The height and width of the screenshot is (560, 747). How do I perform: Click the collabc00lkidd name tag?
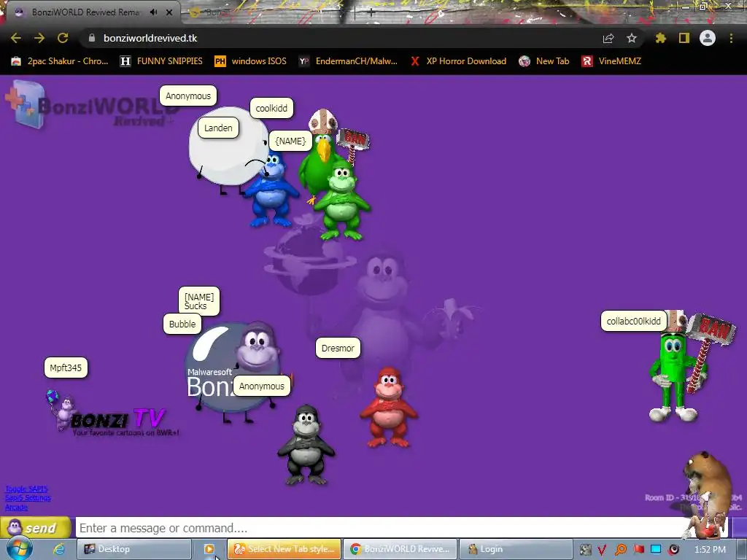point(634,321)
